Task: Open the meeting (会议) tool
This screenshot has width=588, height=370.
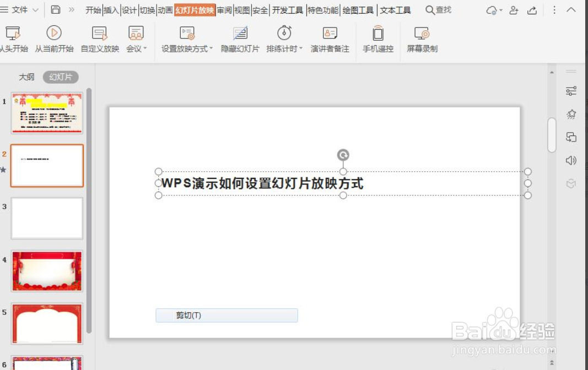Action: tap(136, 39)
